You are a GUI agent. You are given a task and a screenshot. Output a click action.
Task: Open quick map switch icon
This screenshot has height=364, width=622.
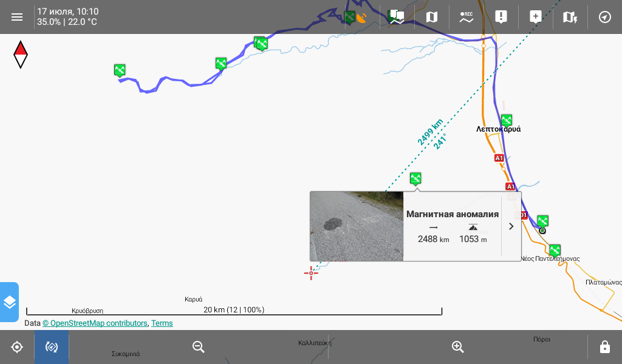(570, 17)
